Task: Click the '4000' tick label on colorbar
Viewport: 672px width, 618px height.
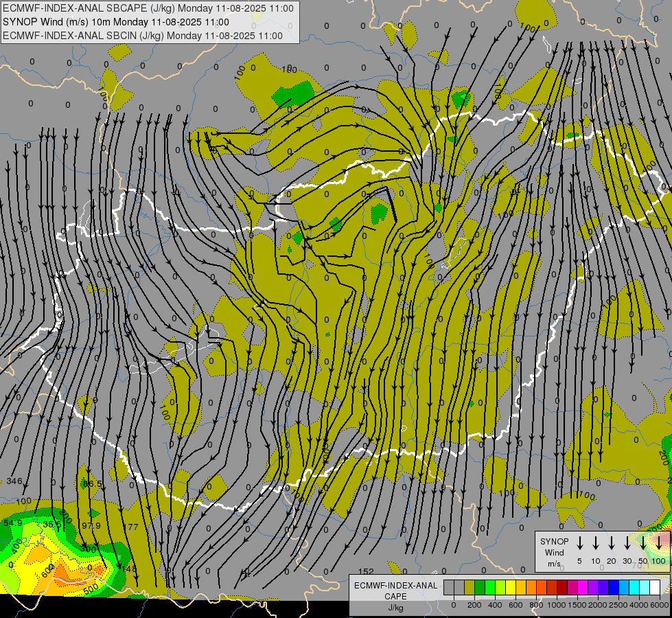Action: 638,605
